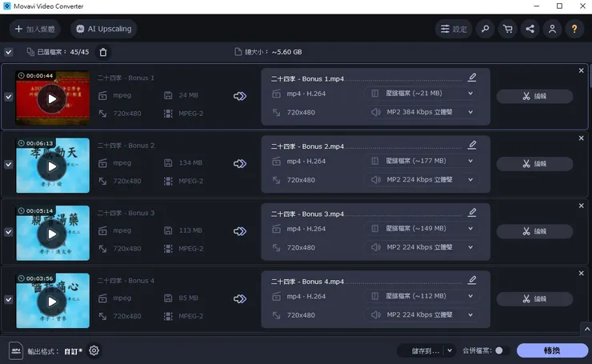Toggle the merge files switch

coord(502,350)
